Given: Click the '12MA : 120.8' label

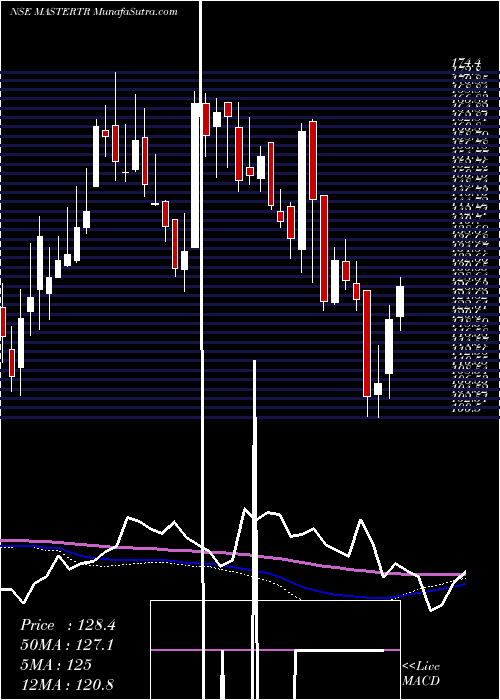Looking at the screenshot, I should [x=67, y=684].
